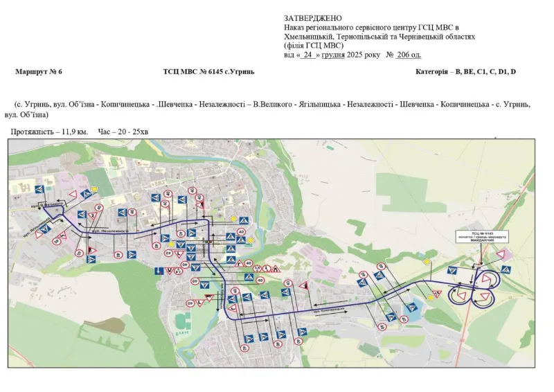Click the give-way triangle on the pink area
The image size is (554, 392).
coord(500,254)
